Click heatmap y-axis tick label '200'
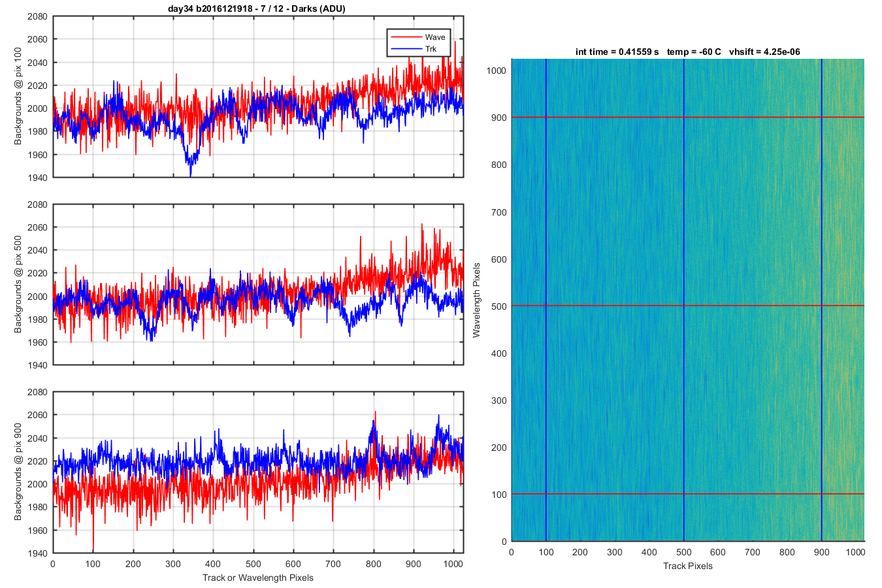 click(x=499, y=448)
